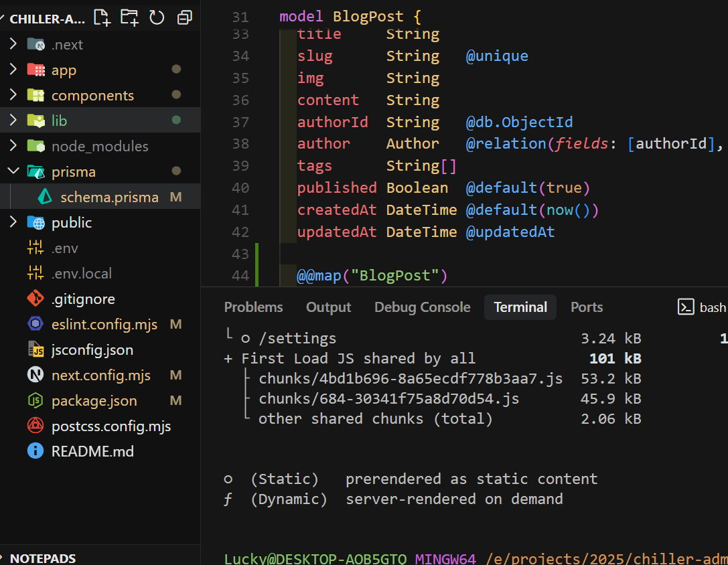Image resolution: width=728 pixels, height=565 pixels.
Task: Select the Output panel tab
Action: [328, 307]
